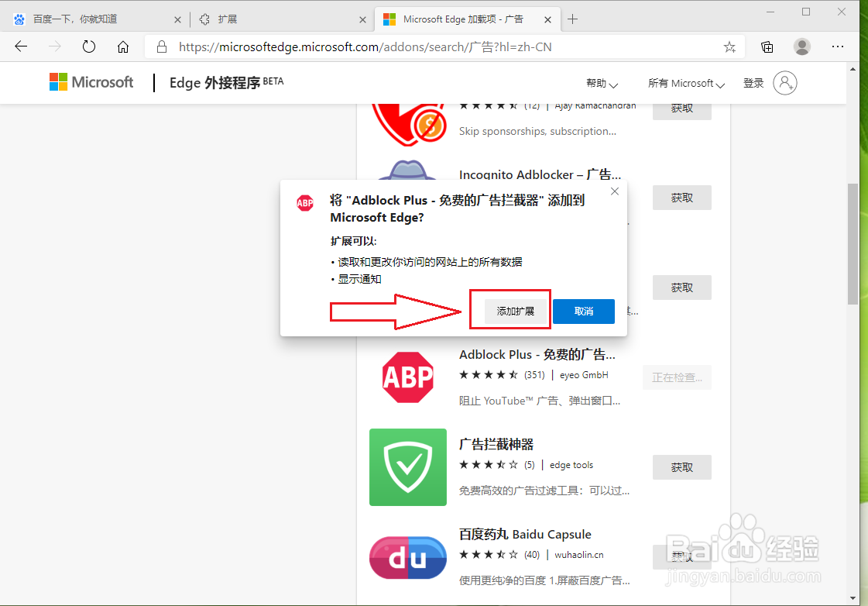This screenshot has width=868, height=606.
Task: Click the eyeo GmbH publisher text
Action: click(x=584, y=375)
